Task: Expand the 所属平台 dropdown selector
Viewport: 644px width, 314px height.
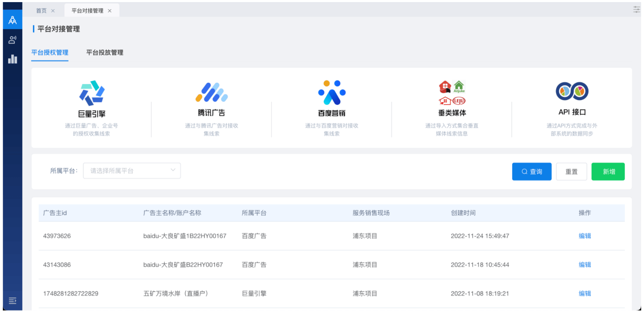Action: click(132, 171)
